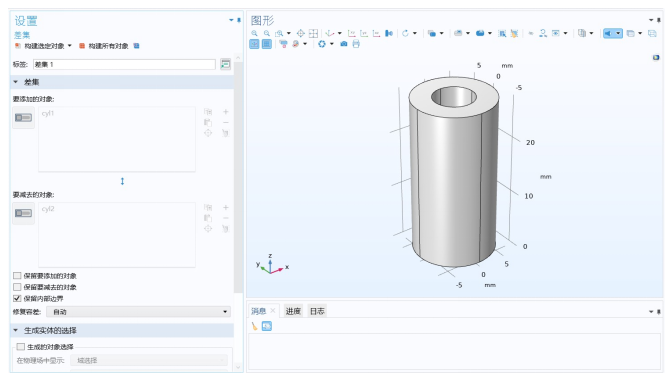Viewport: 671px width, 386px height.
Task: Toggle the first highlighted render mode button
Action: 254,44
